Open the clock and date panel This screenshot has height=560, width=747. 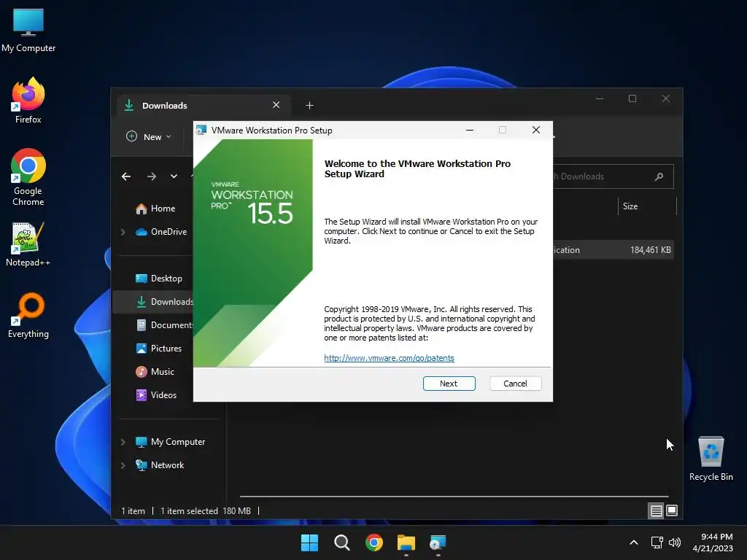(x=713, y=542)
